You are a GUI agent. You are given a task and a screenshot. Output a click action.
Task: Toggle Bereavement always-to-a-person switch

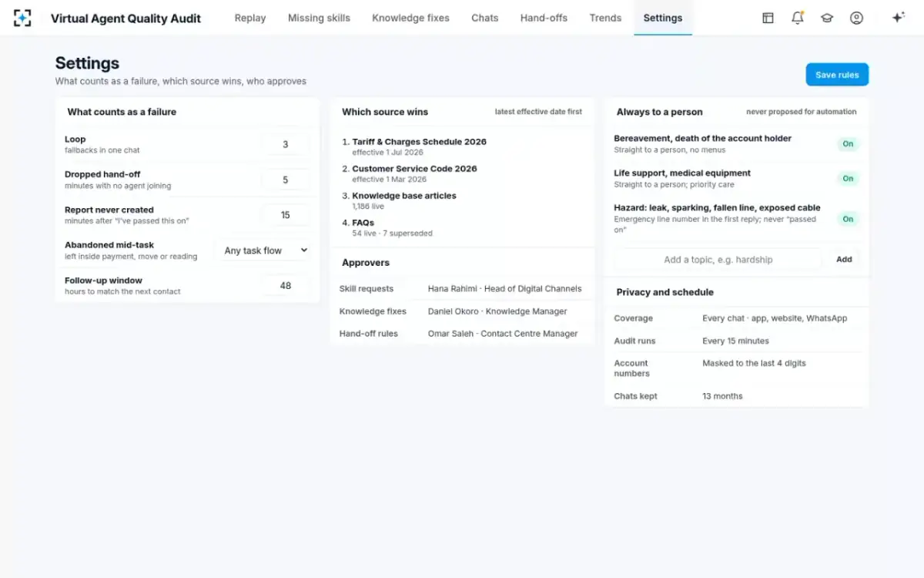tap(848, 144)
